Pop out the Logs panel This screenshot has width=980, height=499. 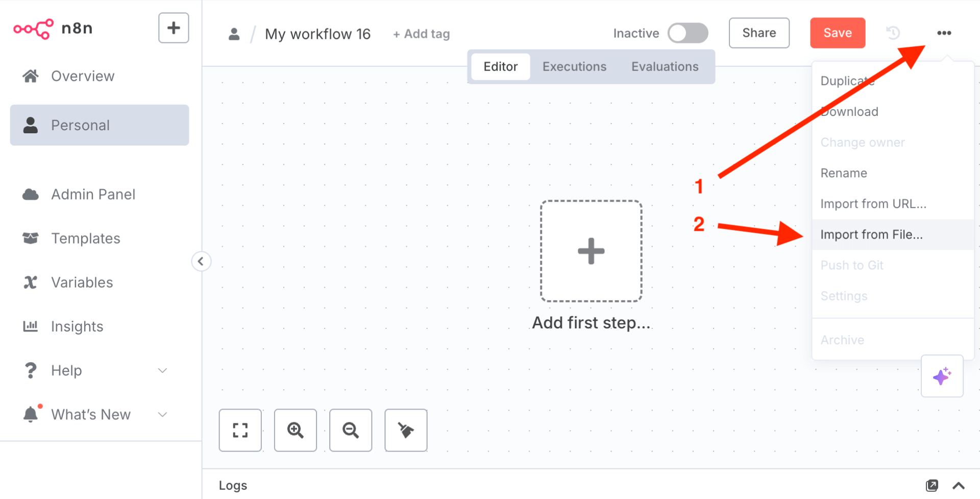tap(932, 485)
